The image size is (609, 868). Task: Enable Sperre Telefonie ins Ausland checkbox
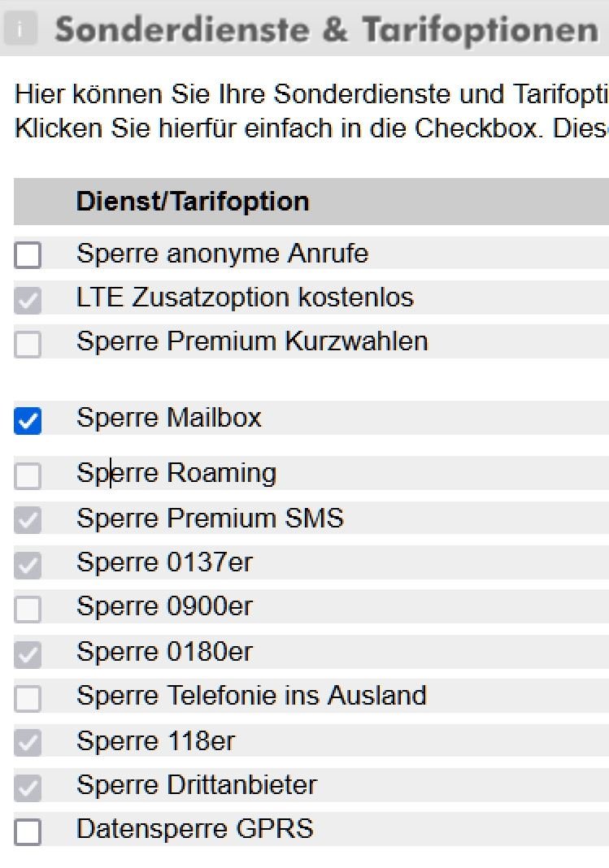(x=28, y=699)
